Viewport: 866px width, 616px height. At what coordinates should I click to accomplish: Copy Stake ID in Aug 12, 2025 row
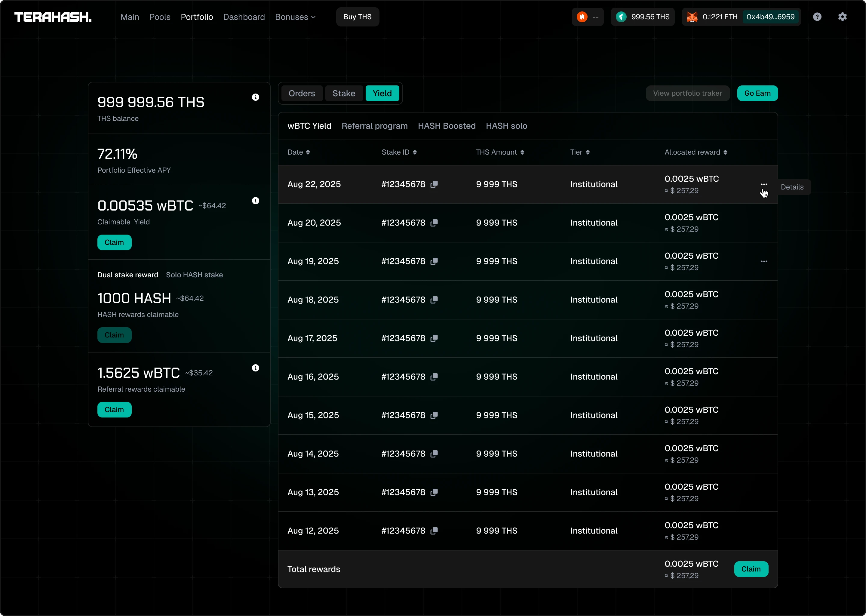(x=434, y=531)
